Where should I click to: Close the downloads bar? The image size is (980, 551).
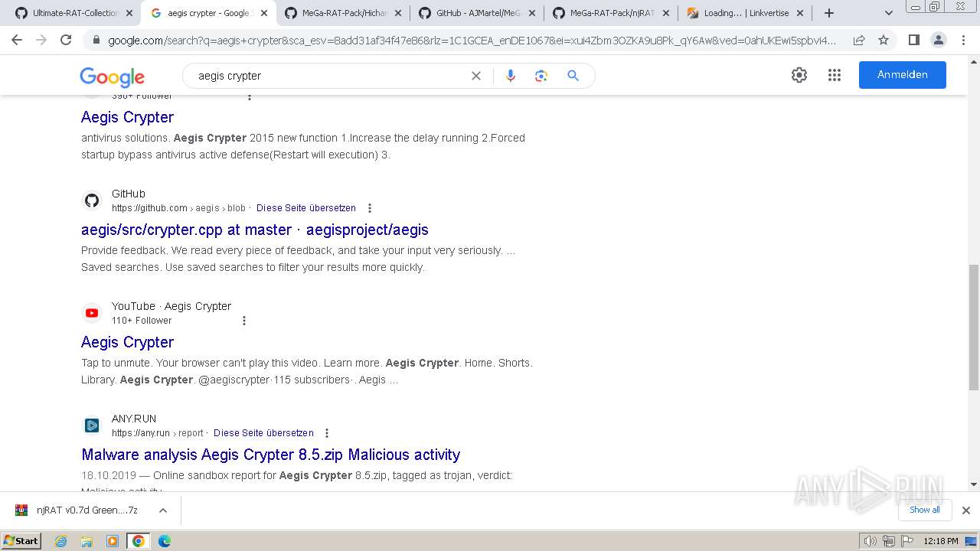(x=965, y=510)
